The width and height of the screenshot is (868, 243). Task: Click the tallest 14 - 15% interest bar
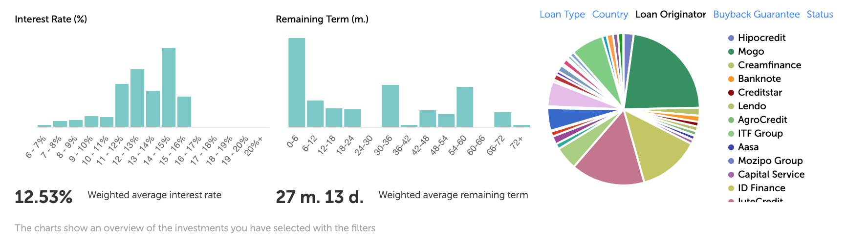point(169,88)
